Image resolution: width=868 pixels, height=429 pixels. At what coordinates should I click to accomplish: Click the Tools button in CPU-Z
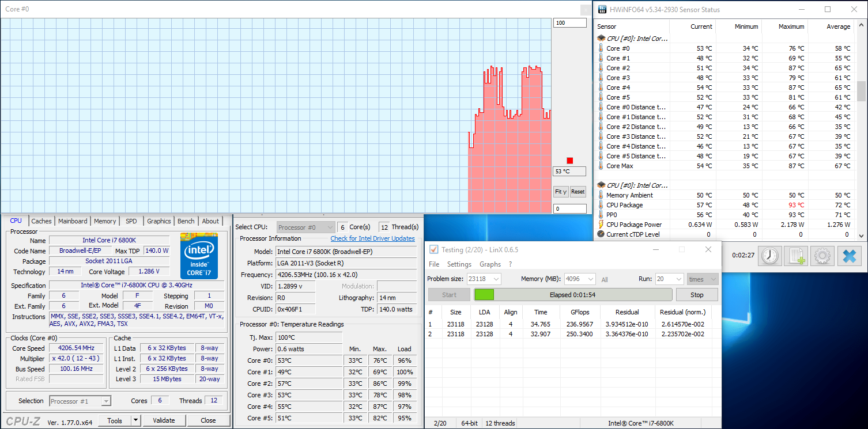pyautogui.click(x=115, y=420)
